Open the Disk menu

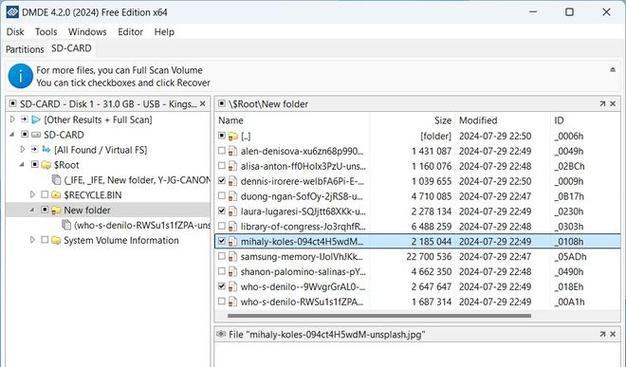point(15,32)
